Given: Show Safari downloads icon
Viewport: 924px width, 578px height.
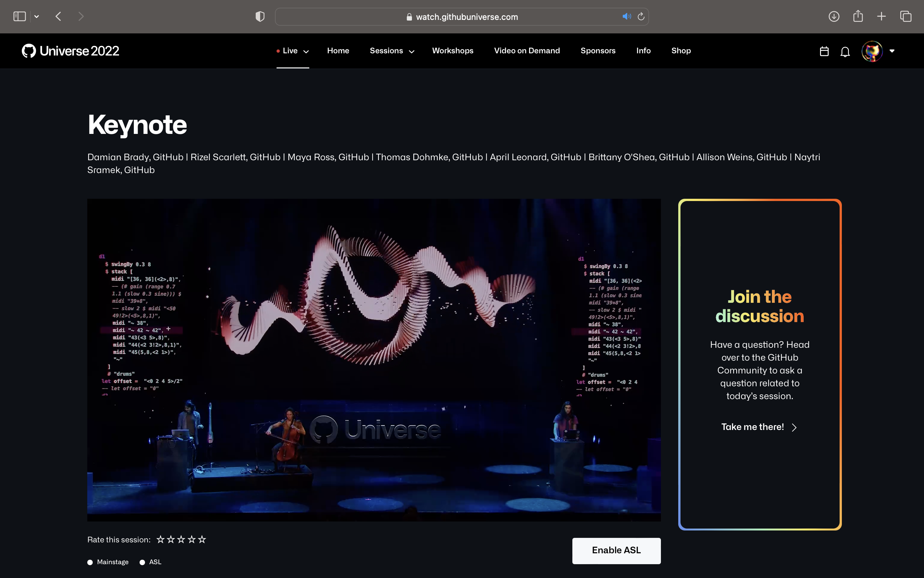Looking at the screenshot, I should pos(834,16).
